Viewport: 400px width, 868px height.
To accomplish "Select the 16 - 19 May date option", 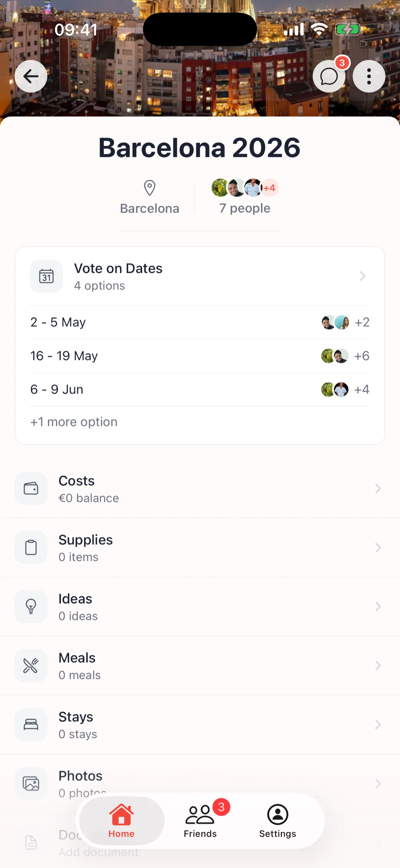I will [64, 356].
